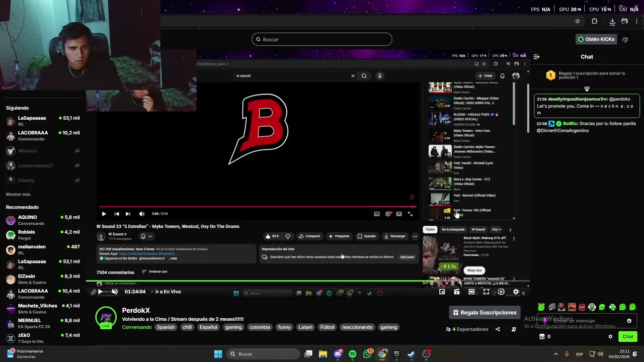
Task: Click the Enviar un mensaje chat field
Action: [x=587, y=321]
